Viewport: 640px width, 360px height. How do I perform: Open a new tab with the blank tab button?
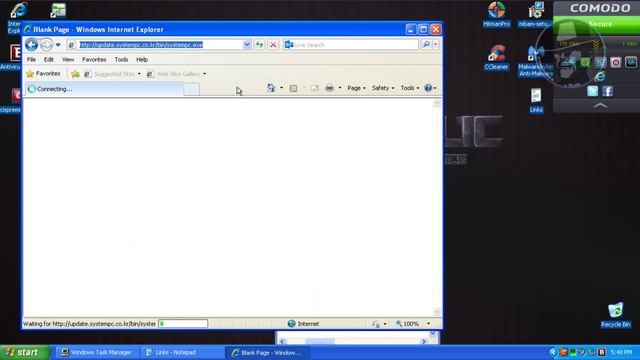click(x=191, y=89)
